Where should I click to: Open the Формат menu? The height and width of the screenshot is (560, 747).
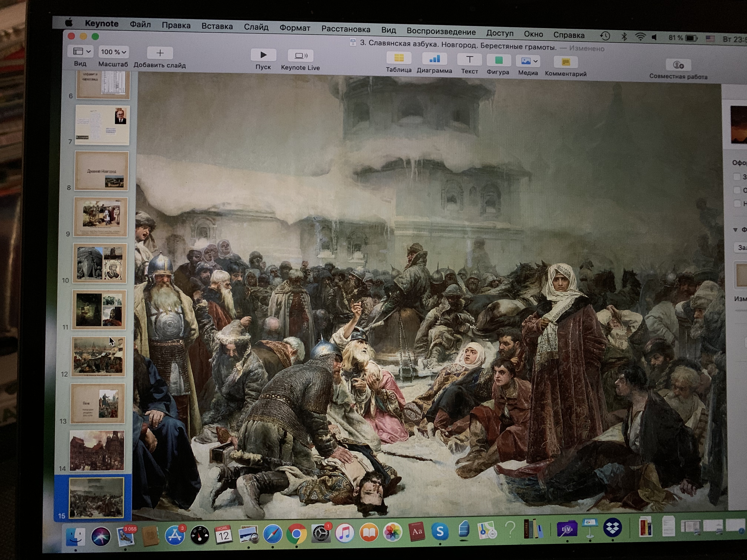(294, 28)
